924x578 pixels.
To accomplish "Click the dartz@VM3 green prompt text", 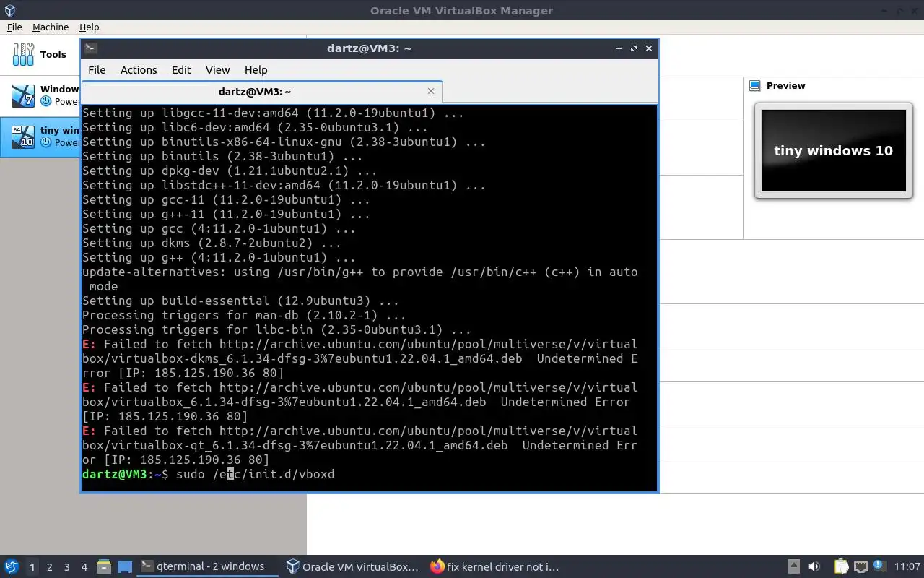I will click(115, 474).
